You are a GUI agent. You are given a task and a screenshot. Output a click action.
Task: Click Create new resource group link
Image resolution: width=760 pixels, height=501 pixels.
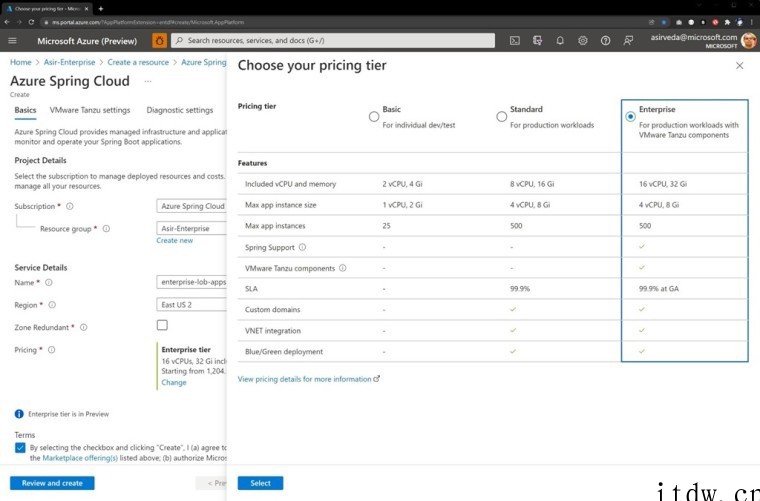point(174,240)
